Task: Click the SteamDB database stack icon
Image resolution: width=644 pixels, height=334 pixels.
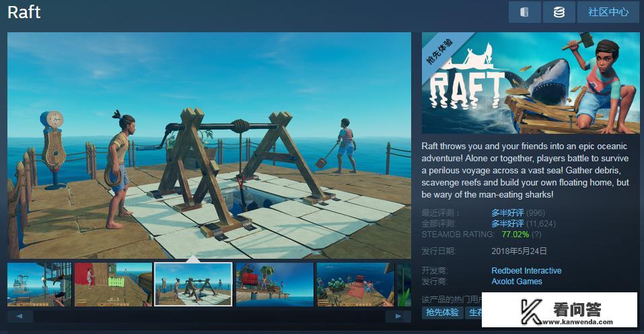Action: click(559, 12)
